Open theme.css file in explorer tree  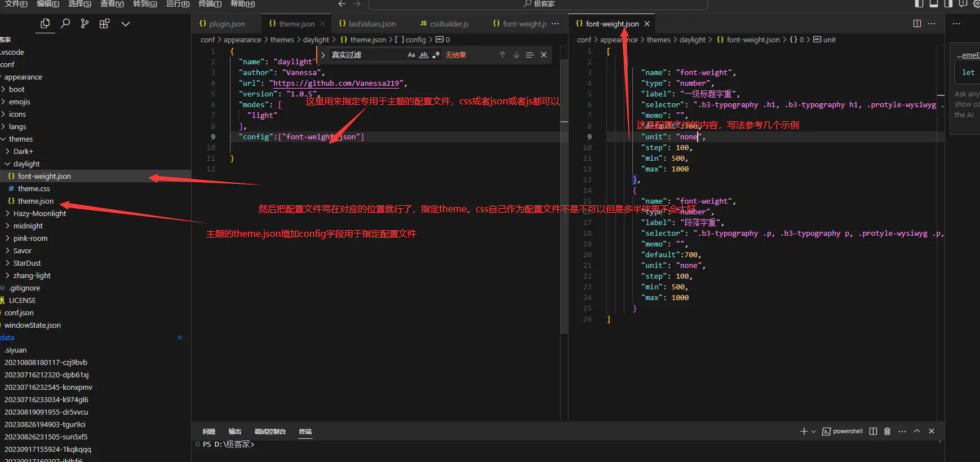34,188
